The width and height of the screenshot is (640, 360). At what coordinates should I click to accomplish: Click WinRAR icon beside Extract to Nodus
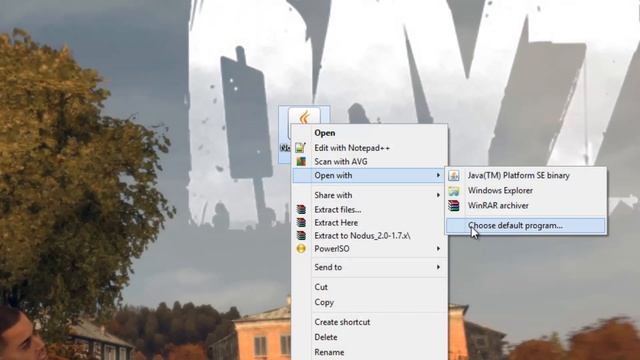(301, 236)
